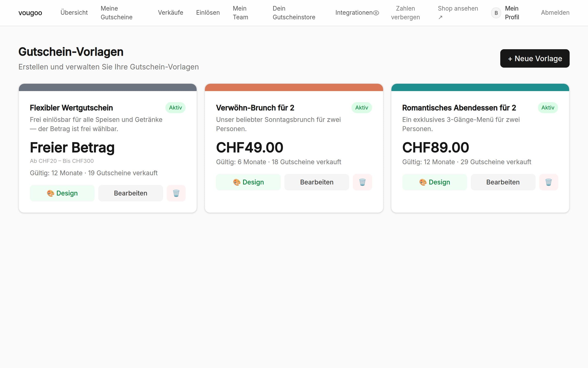
Task: Go to Übersicht in the navigation
Action: (x=74, y=13)
